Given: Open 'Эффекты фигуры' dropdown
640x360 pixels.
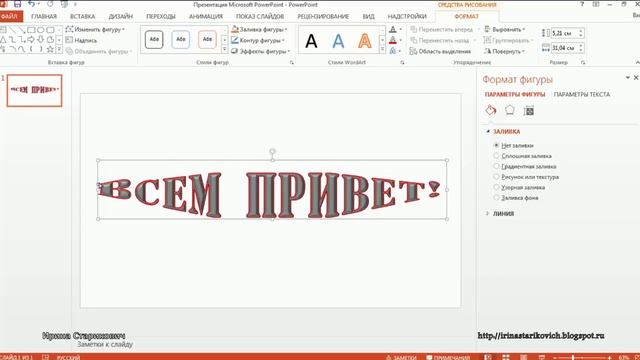Looking at the screenshot, I should coord(260,51).
